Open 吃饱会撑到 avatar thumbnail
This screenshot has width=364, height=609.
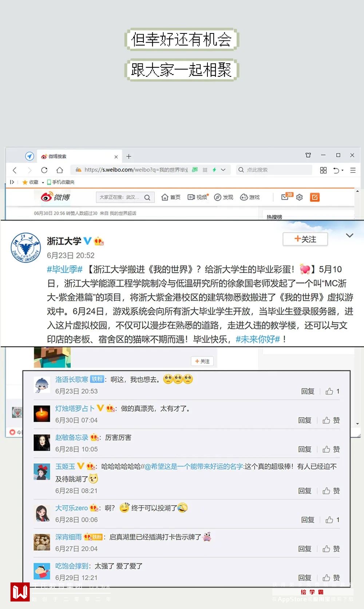tap(42, 571)
